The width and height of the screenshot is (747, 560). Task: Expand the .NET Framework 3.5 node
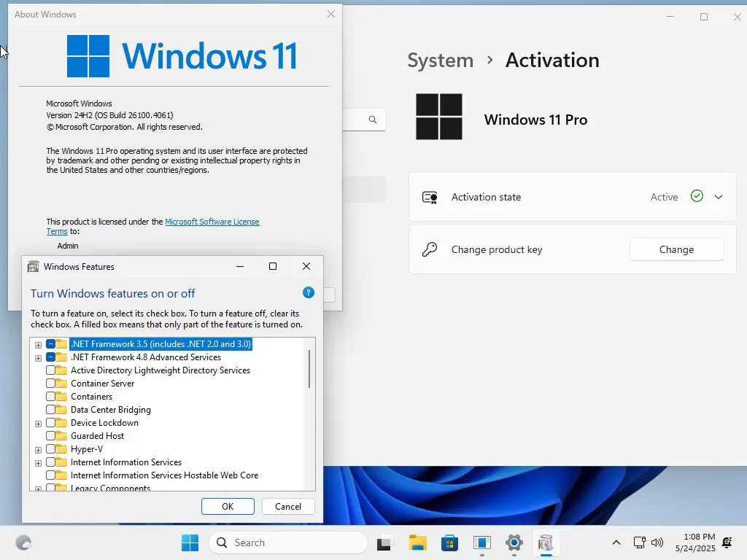tap(38, 345)
